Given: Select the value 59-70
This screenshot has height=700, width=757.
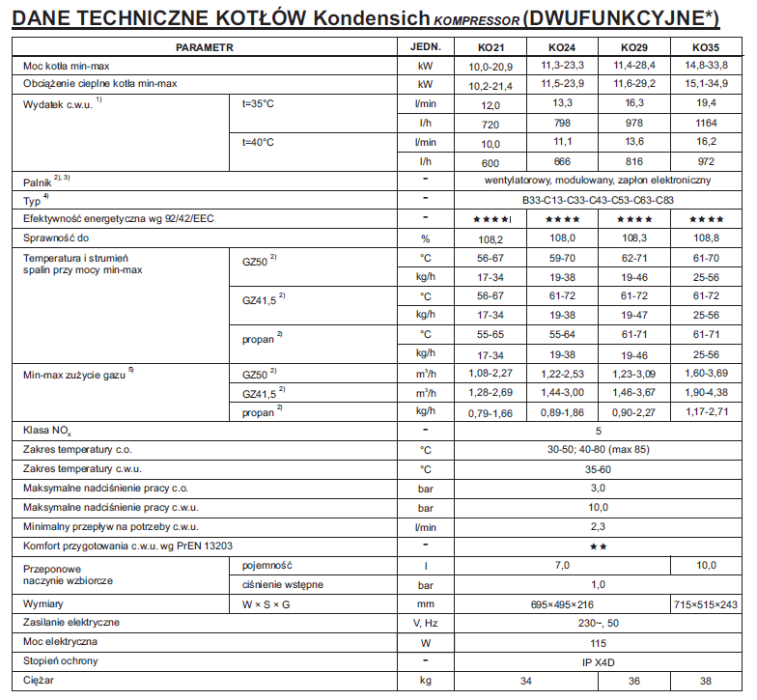Looking at the screenshot, I should coord(562,259).
